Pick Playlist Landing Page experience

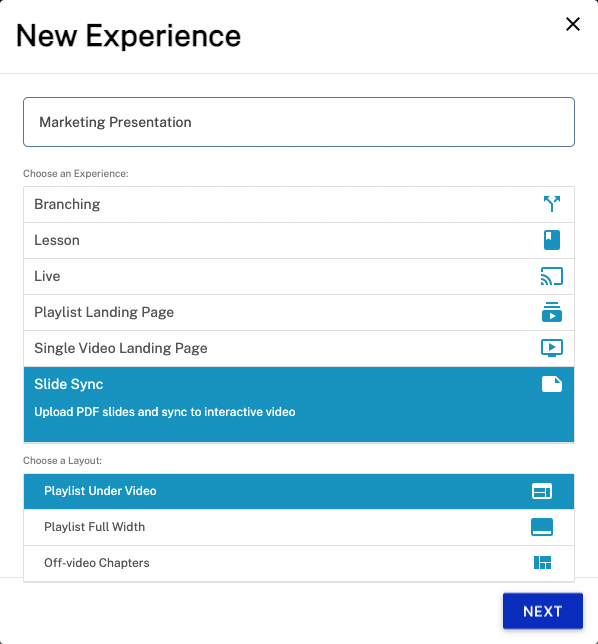pos(299,313)
